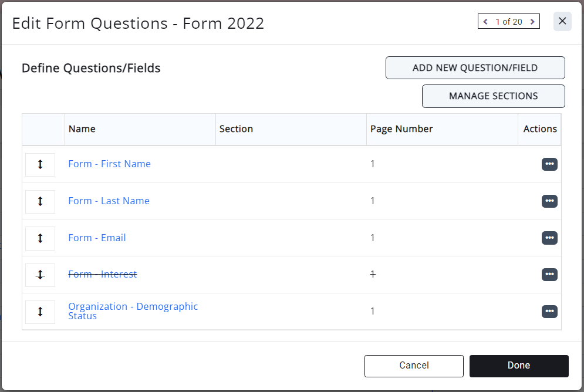Click reorder handle for Form - Email
The width and height of the screenshot is (584, 392).
pos(40,238)
